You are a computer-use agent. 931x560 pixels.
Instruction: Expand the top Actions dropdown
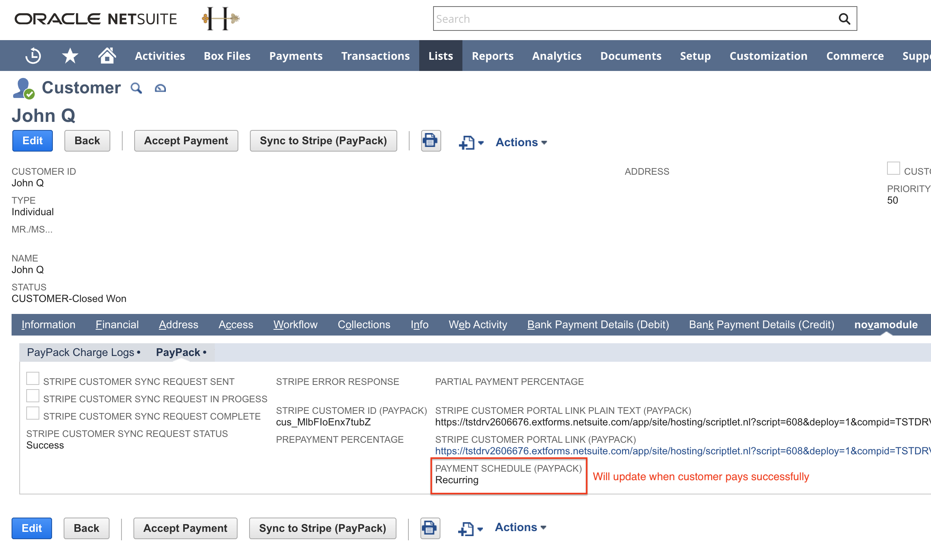point(521,142)
